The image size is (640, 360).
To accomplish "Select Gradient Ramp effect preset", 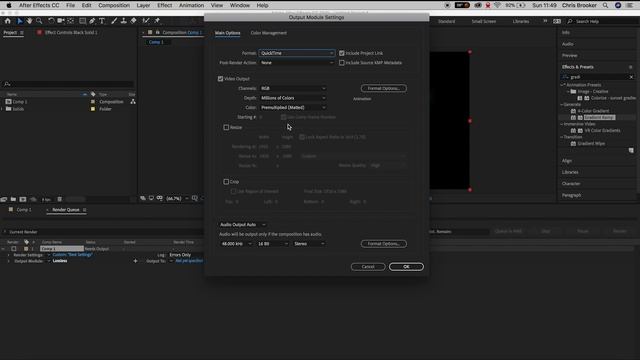I will (599, 118).
